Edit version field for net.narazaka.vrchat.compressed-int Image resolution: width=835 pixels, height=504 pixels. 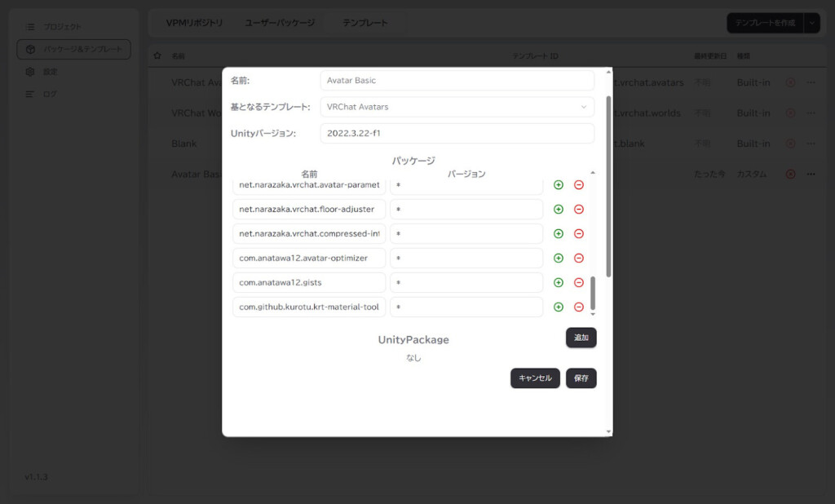click(466, 234)
